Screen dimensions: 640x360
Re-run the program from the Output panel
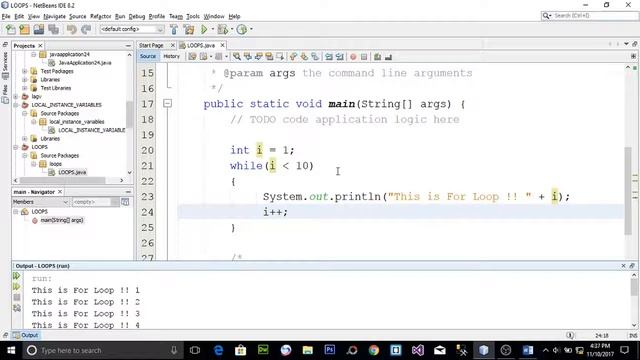[17, 276]
